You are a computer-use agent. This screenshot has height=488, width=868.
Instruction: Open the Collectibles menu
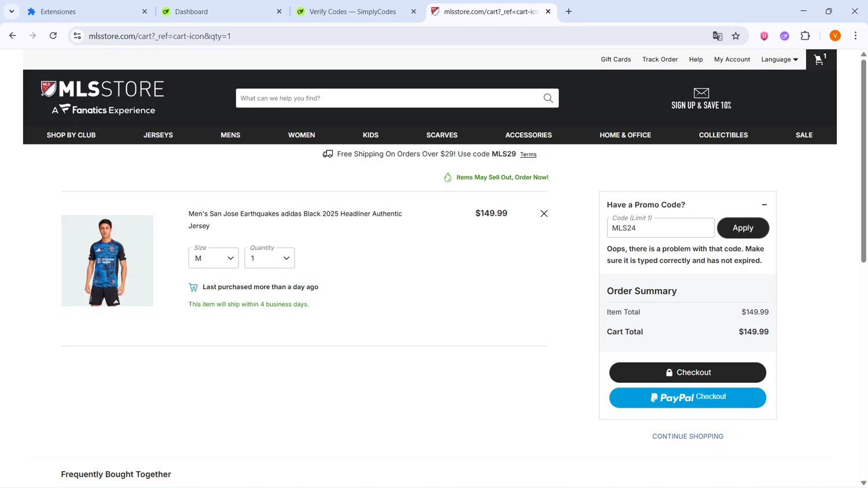point(723,135)
